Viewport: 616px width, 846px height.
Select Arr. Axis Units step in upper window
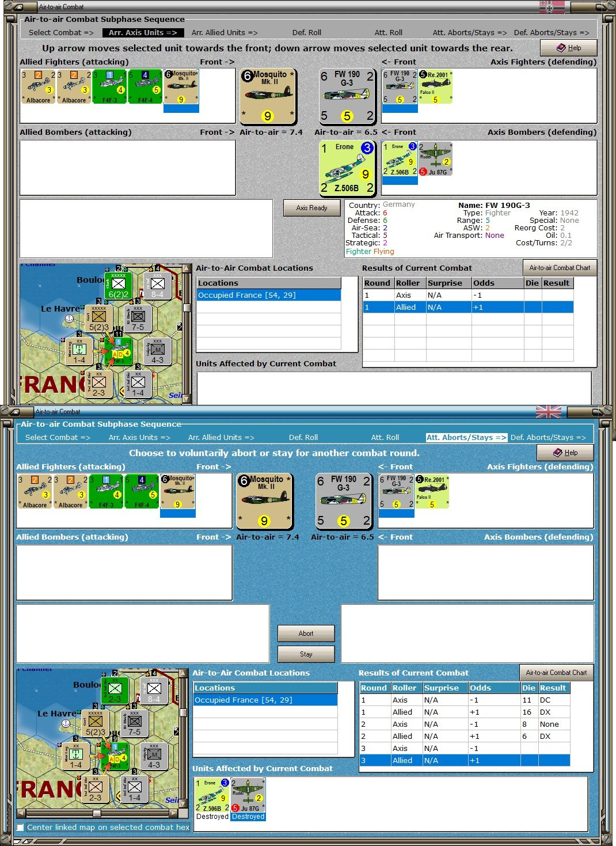[x=143, y=33]
